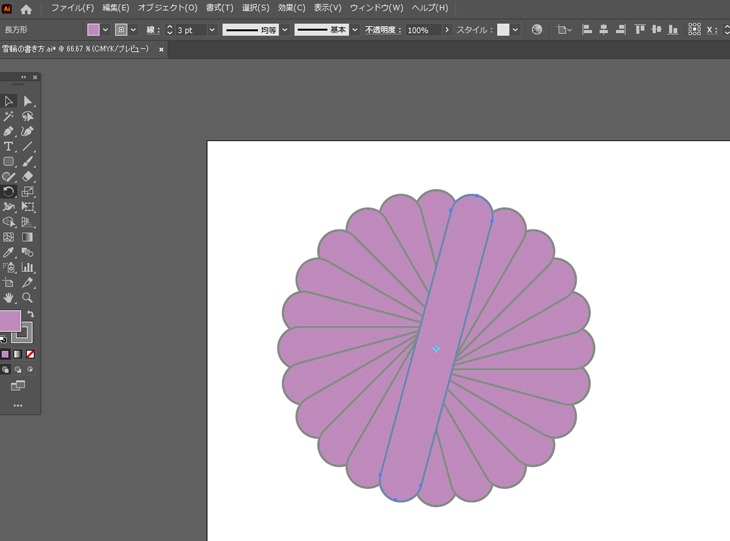Select the Zoom magnifier tool
Image resolution: width=730 pixels, height=541 pixels.
(28, 297)
